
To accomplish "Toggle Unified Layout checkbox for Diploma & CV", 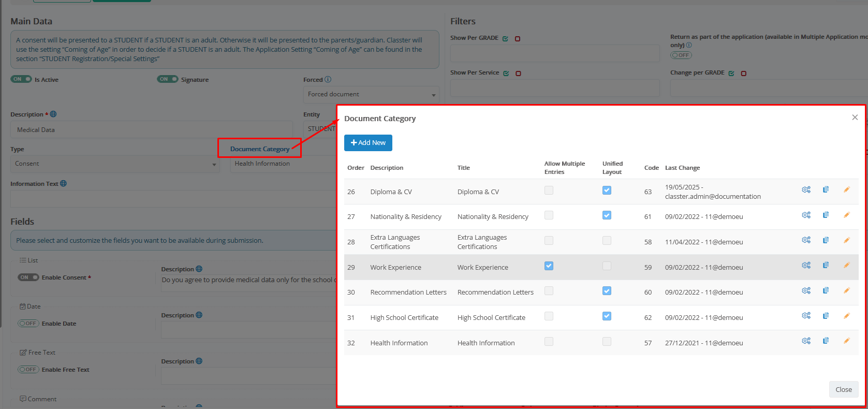I will [x=607, y=191].
